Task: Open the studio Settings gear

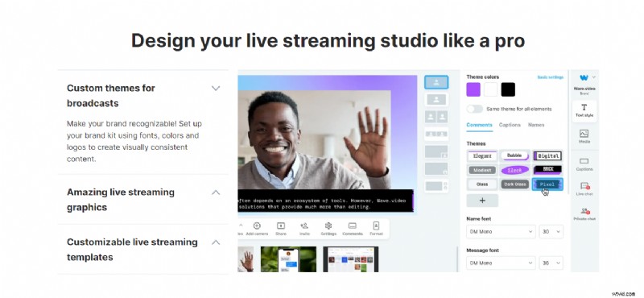Action: (x=328, y=226)
